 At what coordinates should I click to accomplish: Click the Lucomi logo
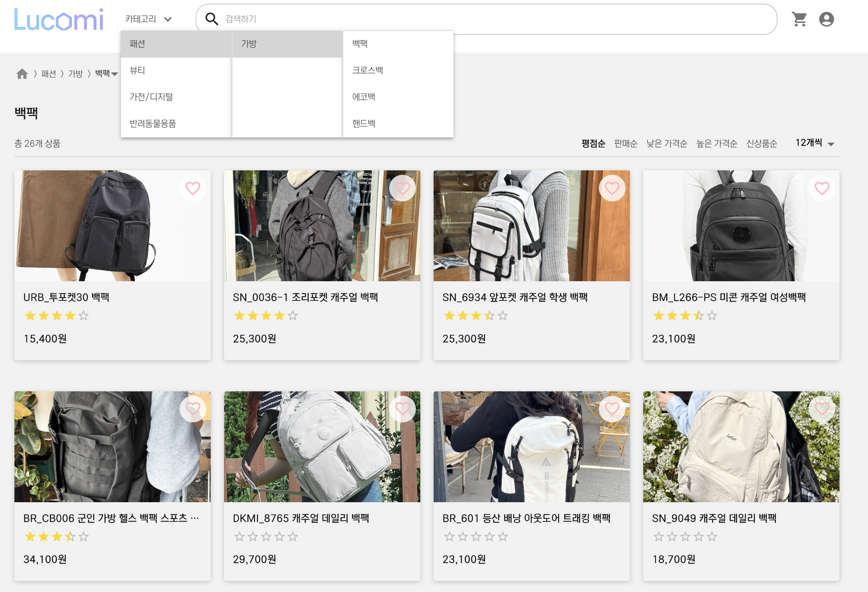click(59, 19)
